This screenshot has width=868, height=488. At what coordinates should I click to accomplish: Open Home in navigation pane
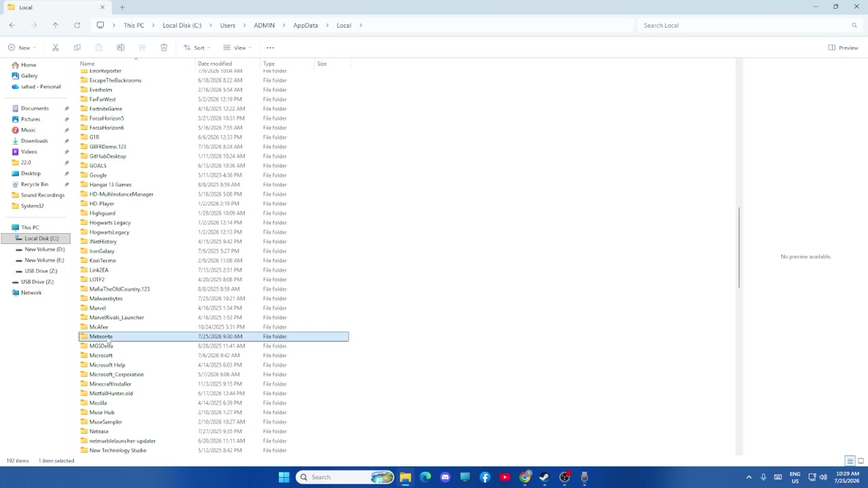click(x=28, y=65)
